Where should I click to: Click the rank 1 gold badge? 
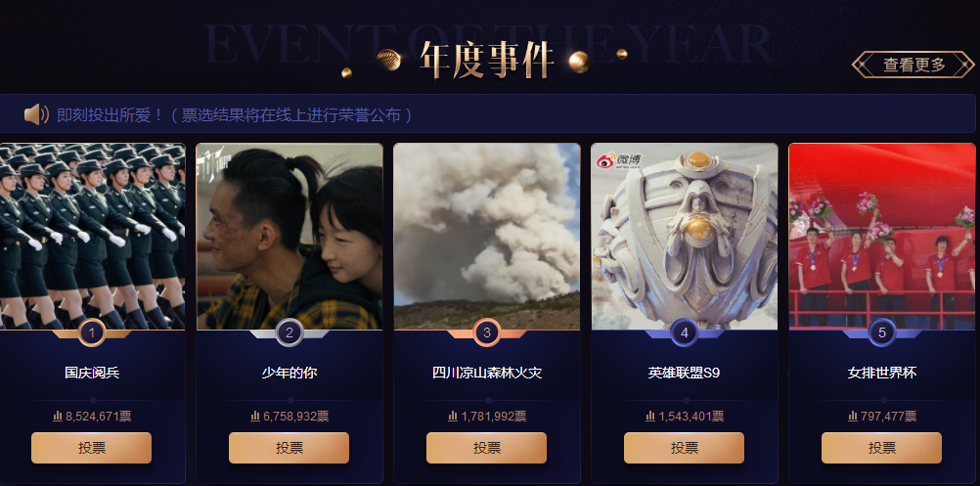click(x=92, y=332)
